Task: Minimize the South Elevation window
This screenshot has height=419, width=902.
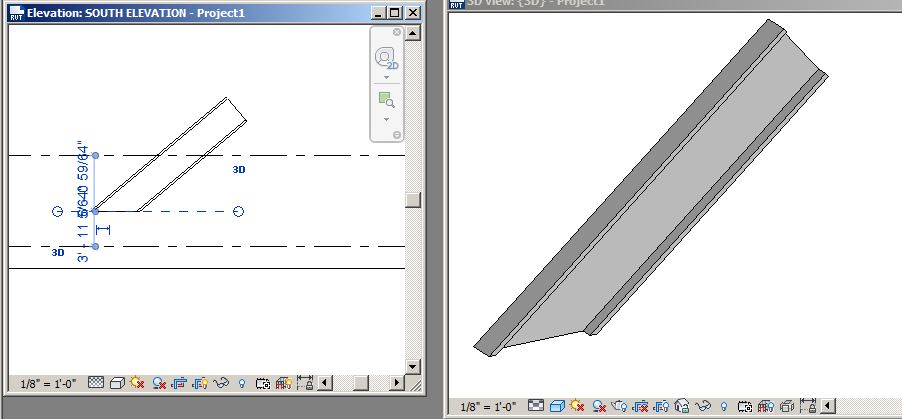Action: click(378, 13)
